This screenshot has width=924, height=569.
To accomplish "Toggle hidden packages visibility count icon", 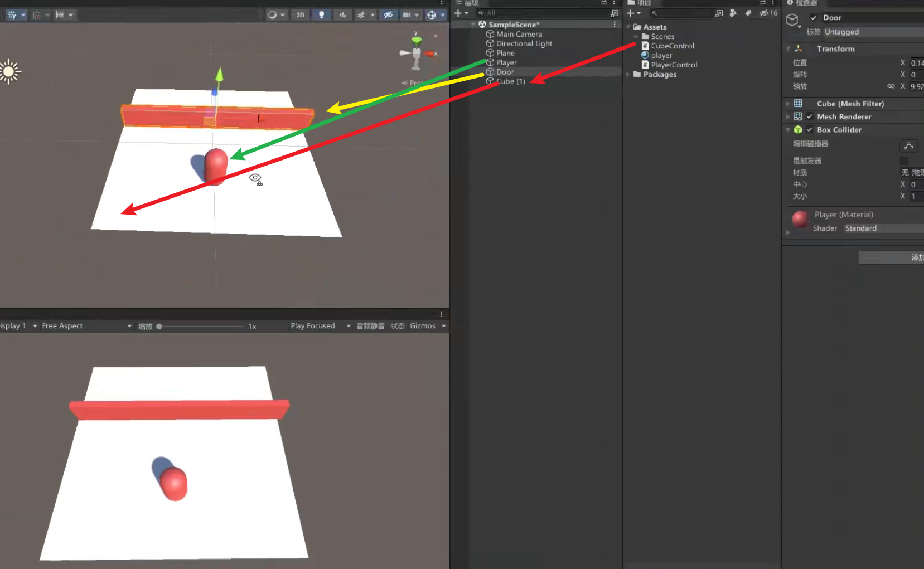I will coord(768,13).
